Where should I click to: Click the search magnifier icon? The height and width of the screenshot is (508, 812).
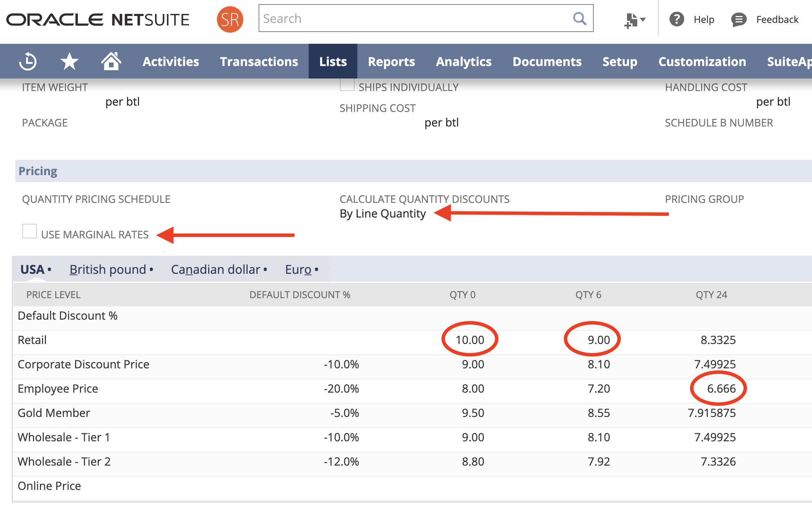(579, 18)
